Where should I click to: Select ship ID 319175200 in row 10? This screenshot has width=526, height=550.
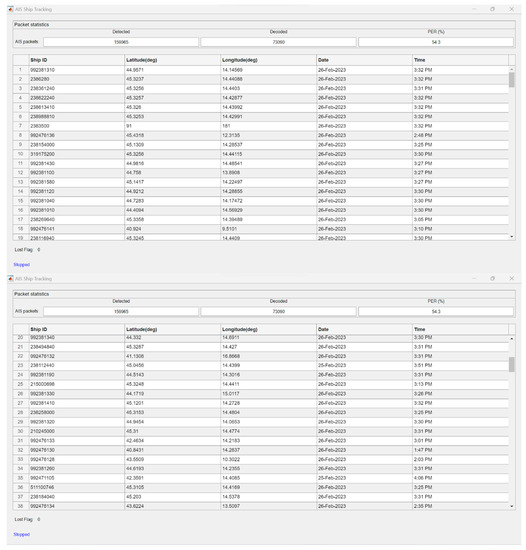(x=76, y=154)
